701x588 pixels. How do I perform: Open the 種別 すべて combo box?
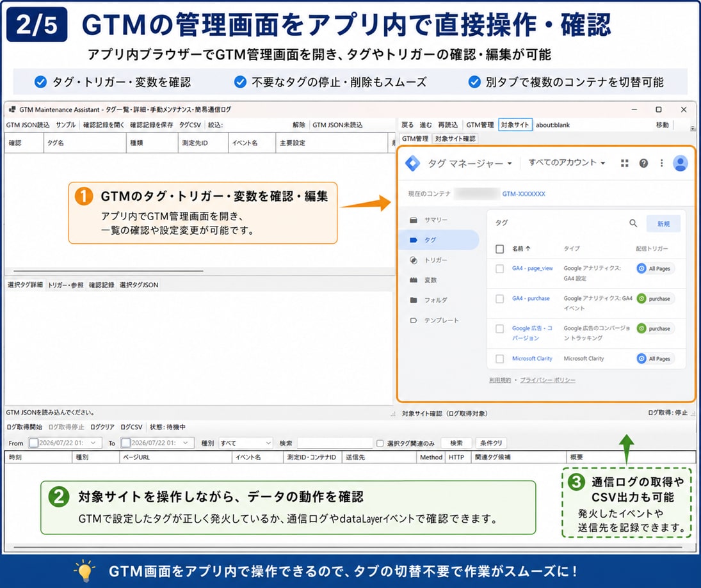[245, 443]
